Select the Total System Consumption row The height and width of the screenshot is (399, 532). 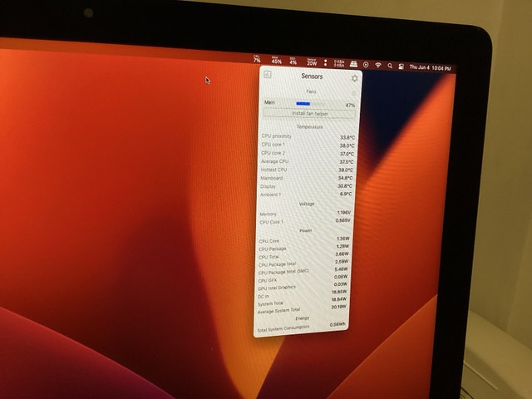(x=300, y=327)
